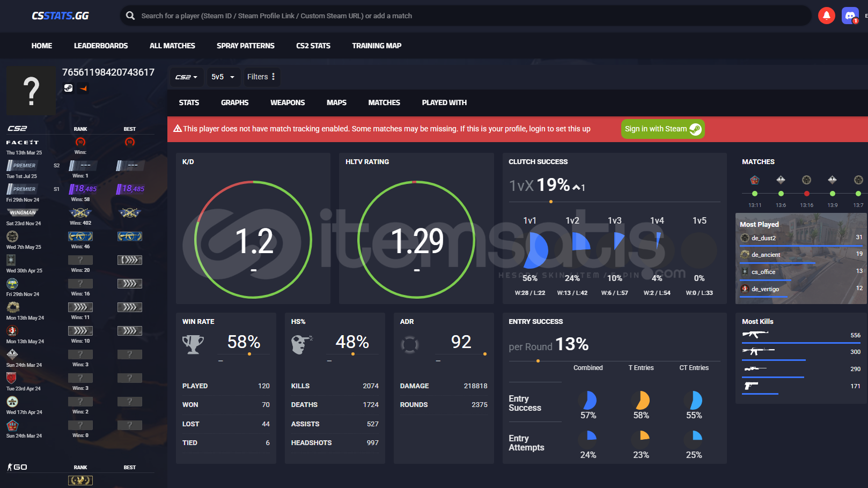Image resolution: width=868 pixels, height=488 pixels.
Task: Click the CT Entries success pie 55%
Action: (694, 401)
